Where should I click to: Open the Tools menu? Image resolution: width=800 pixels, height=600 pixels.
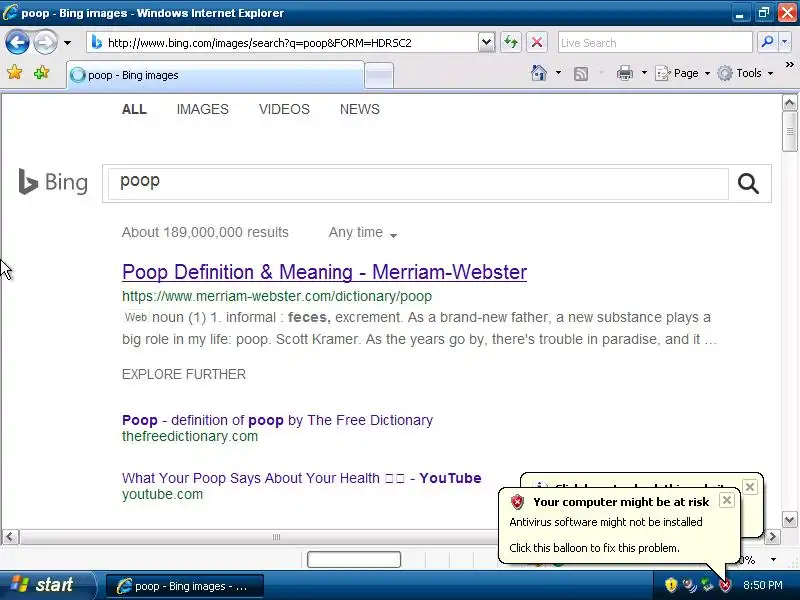[745, 73]
